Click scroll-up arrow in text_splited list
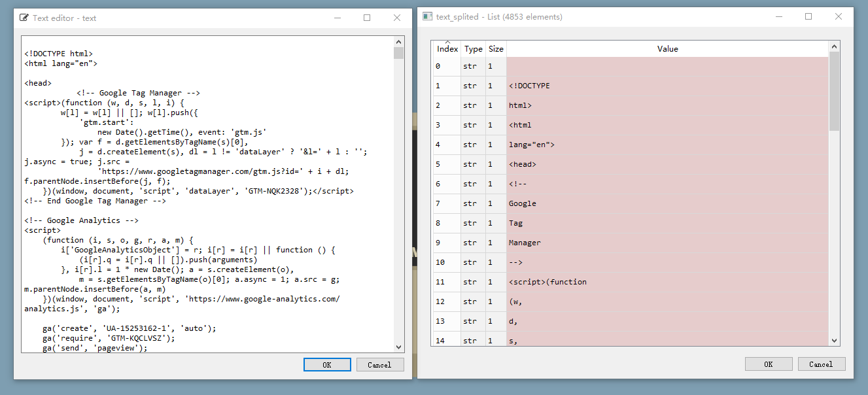Viewport: 868px width, 395px height. [834, 46]
